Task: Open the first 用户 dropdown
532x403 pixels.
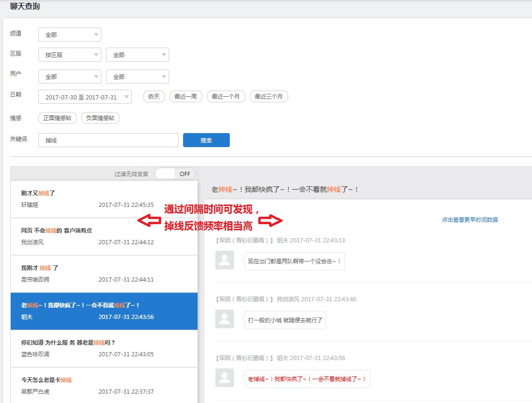Action: [70, 77]
